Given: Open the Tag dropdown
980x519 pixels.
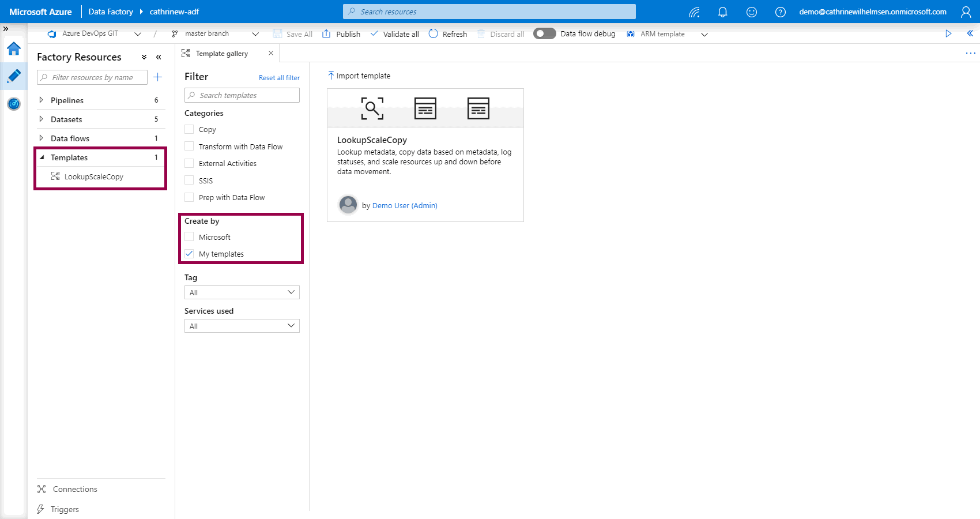Looking at the screenshot, I should pyautogui.click(x=242, y=292).
